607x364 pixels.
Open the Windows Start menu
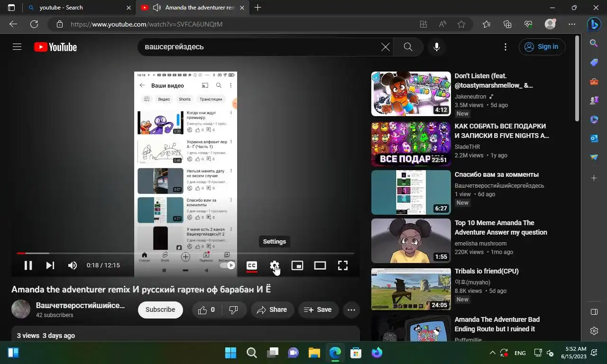click(x=230, y=353)
